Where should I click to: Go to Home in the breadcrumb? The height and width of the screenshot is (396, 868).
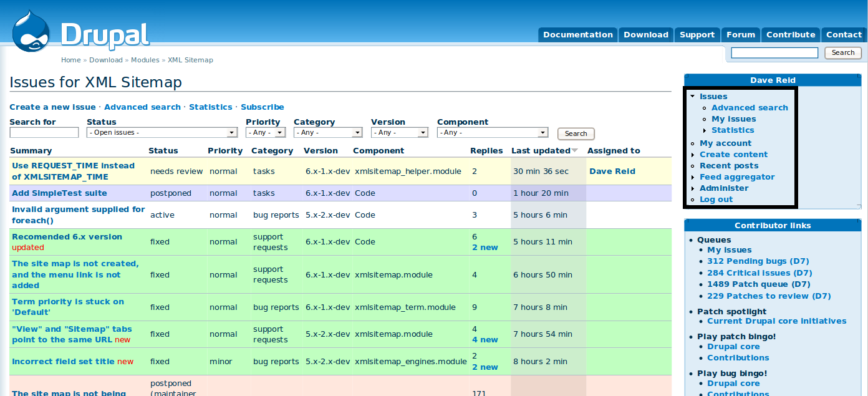(x=71, y=60)
